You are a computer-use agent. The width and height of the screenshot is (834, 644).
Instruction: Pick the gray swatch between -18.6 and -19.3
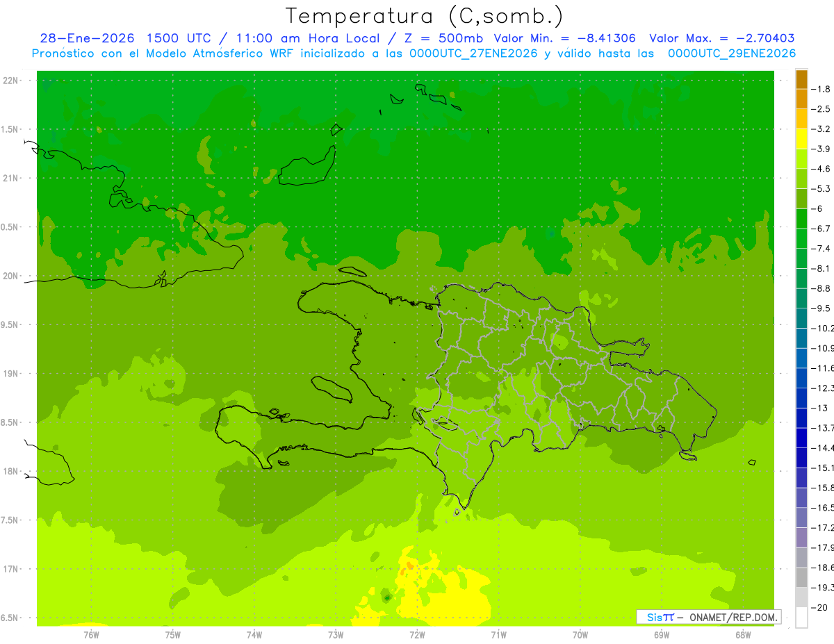point(801,577)
